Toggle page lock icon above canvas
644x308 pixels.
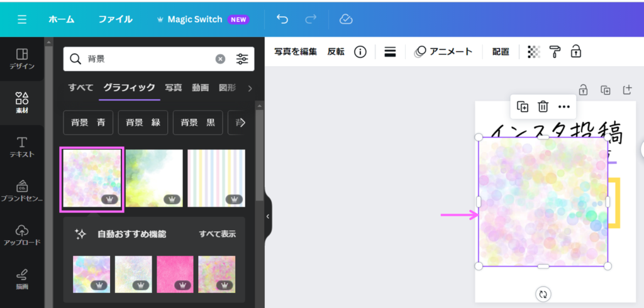(x=584, y=90)
